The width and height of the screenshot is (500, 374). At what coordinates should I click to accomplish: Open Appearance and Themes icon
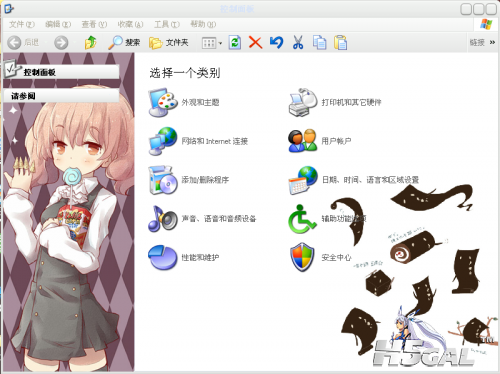[163, 102]
